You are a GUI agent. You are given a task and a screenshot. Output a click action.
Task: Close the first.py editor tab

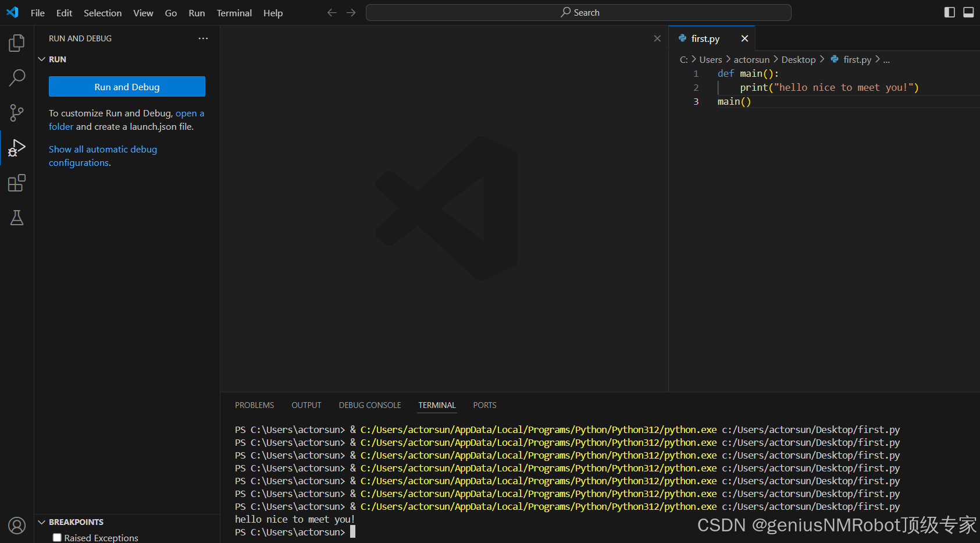click(x=744, y=38)
